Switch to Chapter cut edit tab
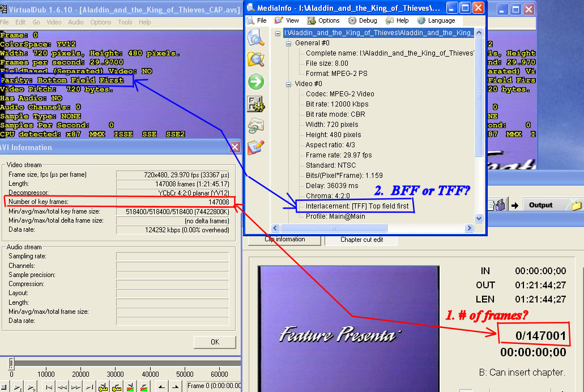The image size is (584, 392). pyautogui.click(x=361, y=240)
